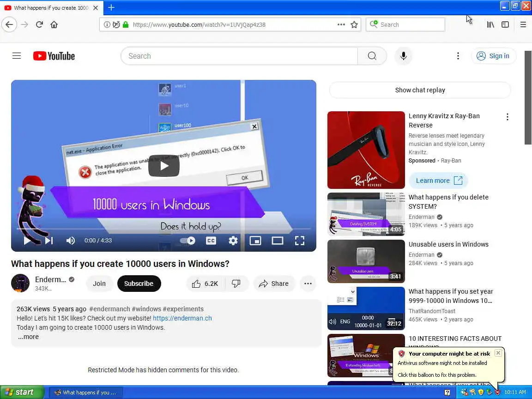The width and height of the screenshot is (532, 399).
Task: Click the #endermanch hashtag
Action: (x=109, y=309)
